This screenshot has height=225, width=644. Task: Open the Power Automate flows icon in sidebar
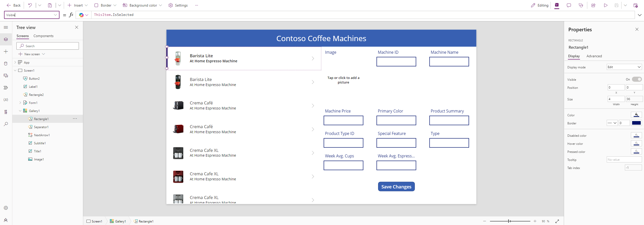pyautogui.click(x=6, y=88)
